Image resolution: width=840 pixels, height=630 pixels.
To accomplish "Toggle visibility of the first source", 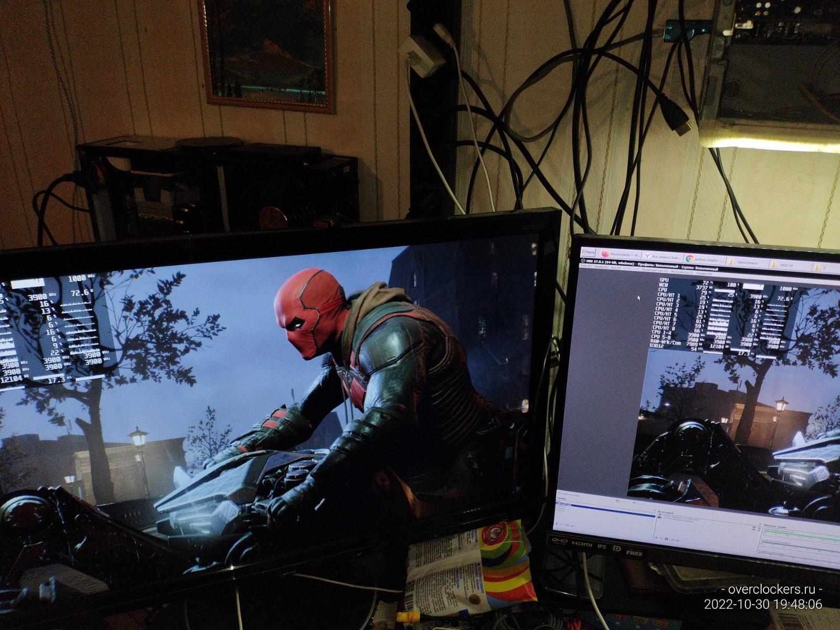I will coord(753,527).
